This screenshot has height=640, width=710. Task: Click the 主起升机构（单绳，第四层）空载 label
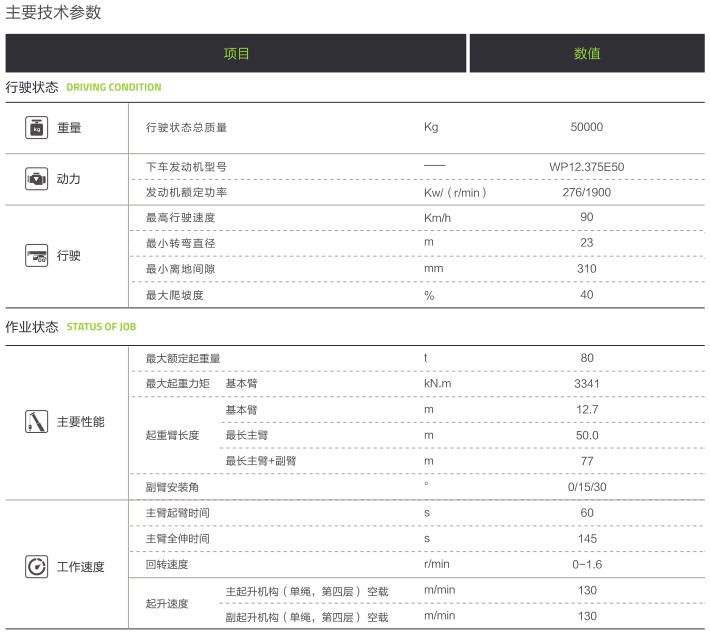[307, 592]
